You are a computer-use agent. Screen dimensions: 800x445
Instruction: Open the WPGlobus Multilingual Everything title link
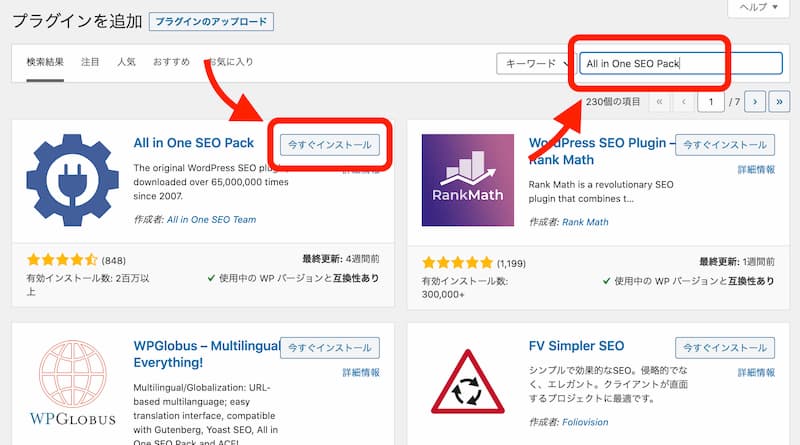click(207, 354)
